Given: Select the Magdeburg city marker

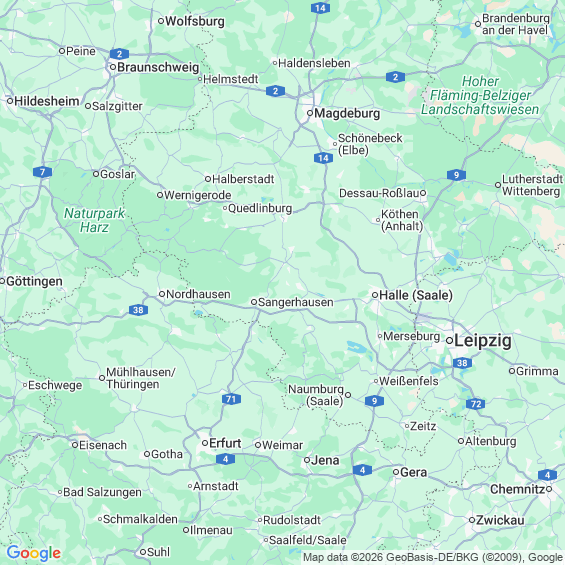Looking at the screenshot, I should (x=310, y=113).
